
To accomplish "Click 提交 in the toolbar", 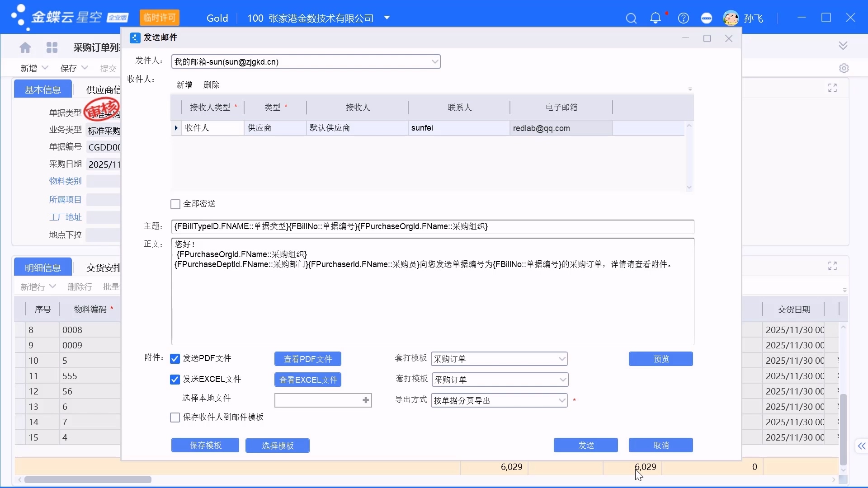I will (x=108, y=68).
